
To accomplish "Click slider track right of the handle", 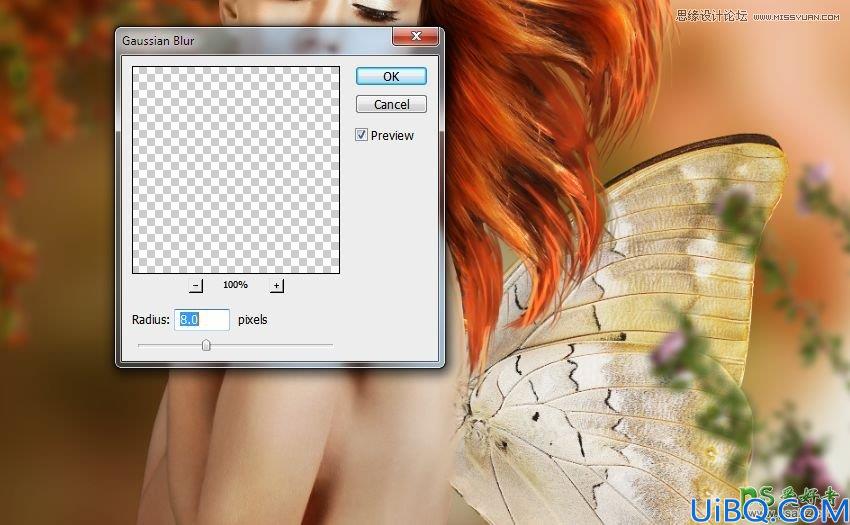I will [x=271, y=345].
